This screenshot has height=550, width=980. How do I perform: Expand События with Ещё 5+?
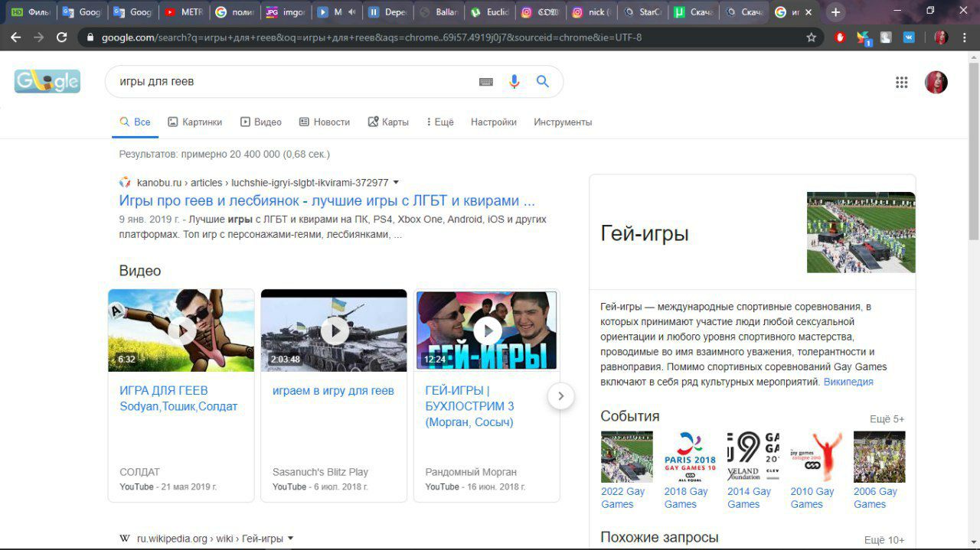coord(887,419)
